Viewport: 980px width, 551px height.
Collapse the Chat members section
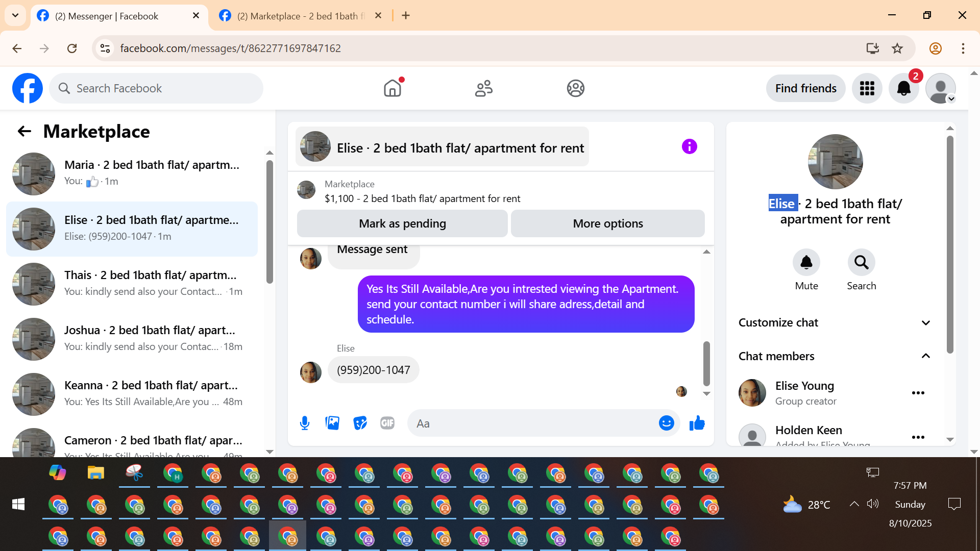(835, 356)
